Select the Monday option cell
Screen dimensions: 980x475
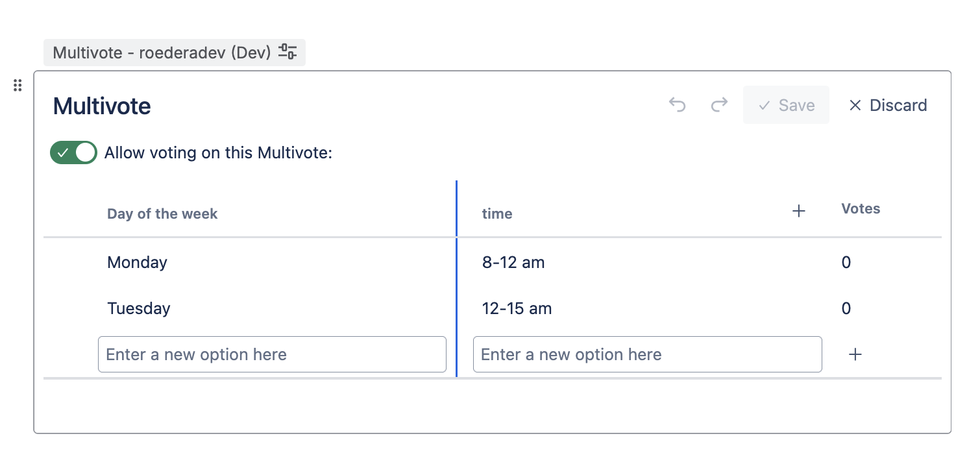pos(138,262)
